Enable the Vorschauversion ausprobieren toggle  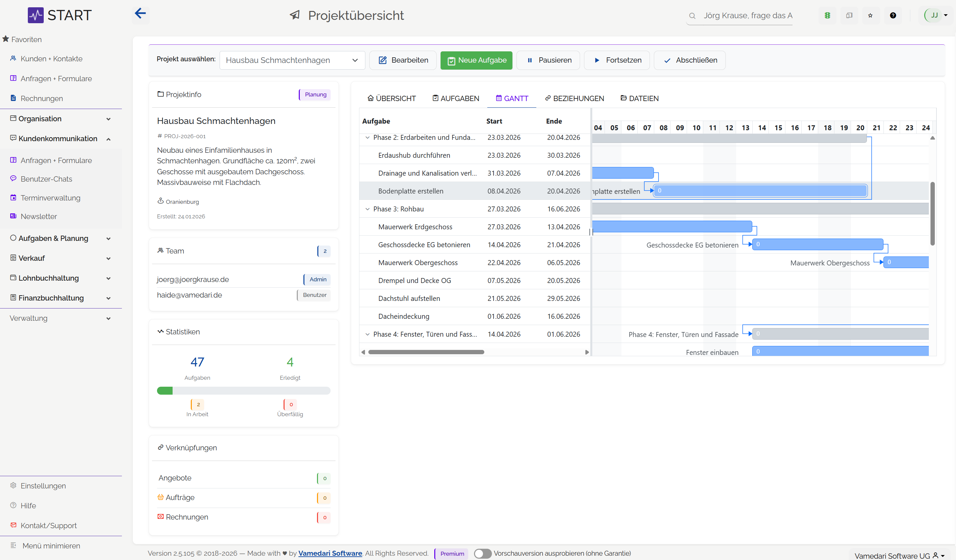483,554
